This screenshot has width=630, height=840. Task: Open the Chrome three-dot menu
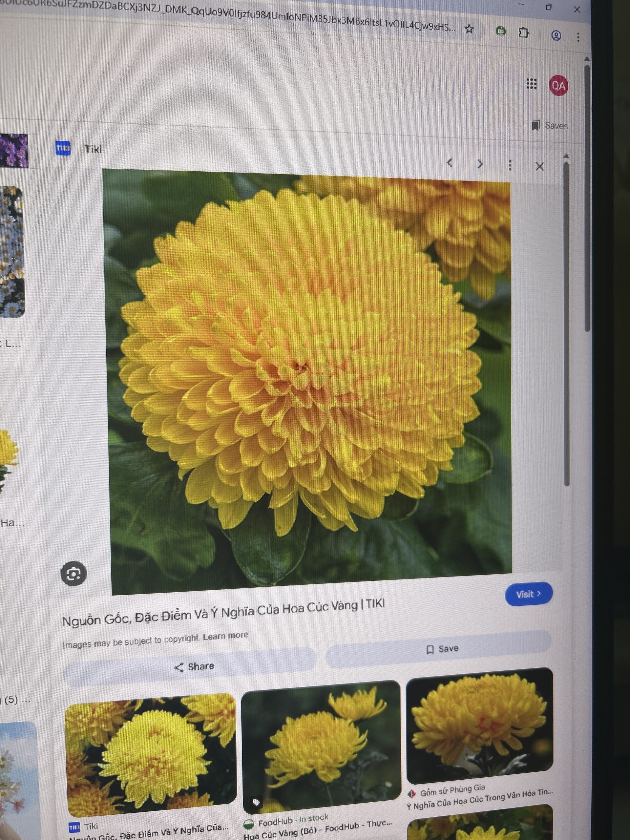578,37
